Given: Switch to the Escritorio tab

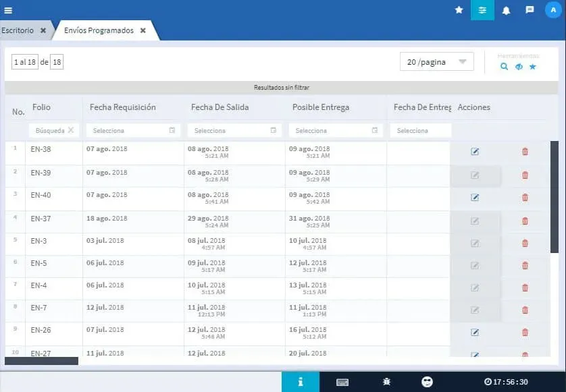Looking at the screenshot, I should click(x=18, y=30).
